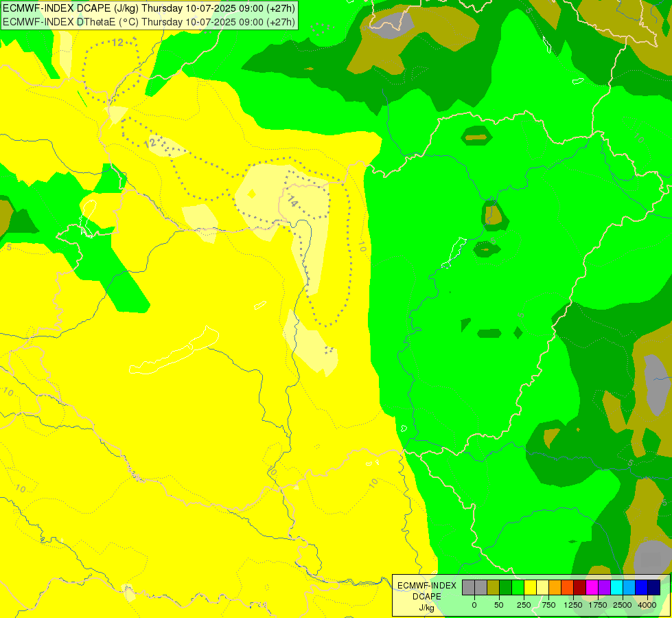
Task: Click the red-orange legend swatch
Action: coord(568,587)
